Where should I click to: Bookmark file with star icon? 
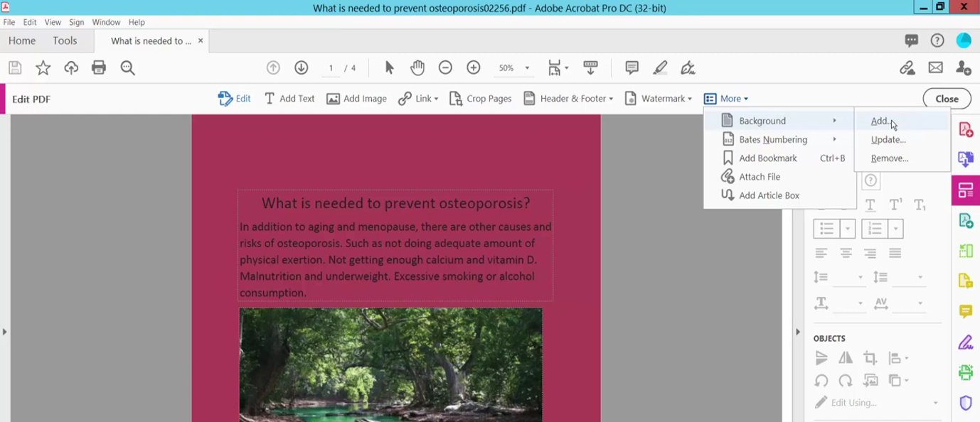pos(43,68)
